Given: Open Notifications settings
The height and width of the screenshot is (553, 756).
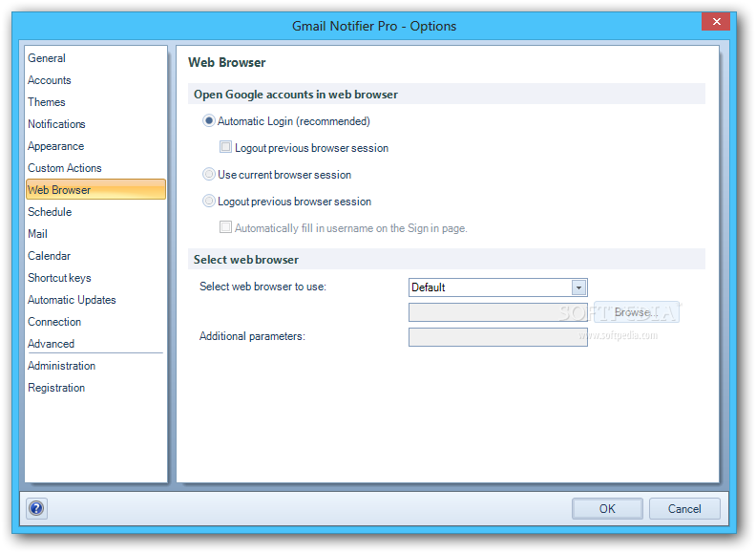Looking at the screenshot, I should 56,124.
